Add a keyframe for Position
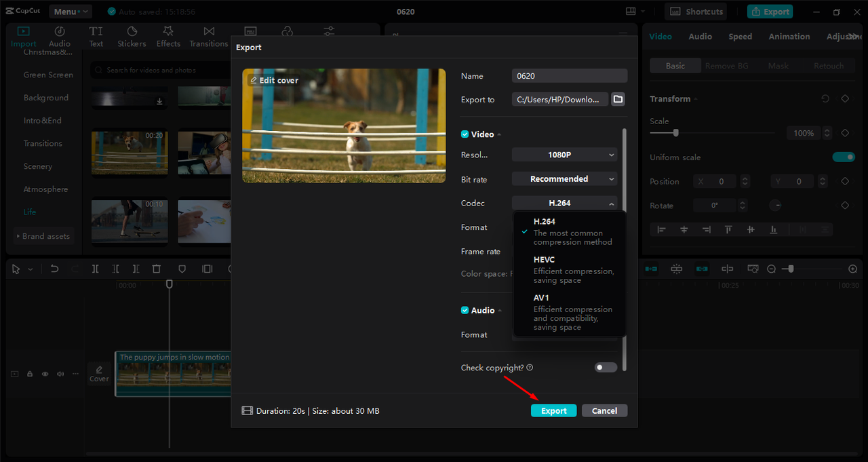The width and height of the screenshot is (868, 462). pos(845,181)
